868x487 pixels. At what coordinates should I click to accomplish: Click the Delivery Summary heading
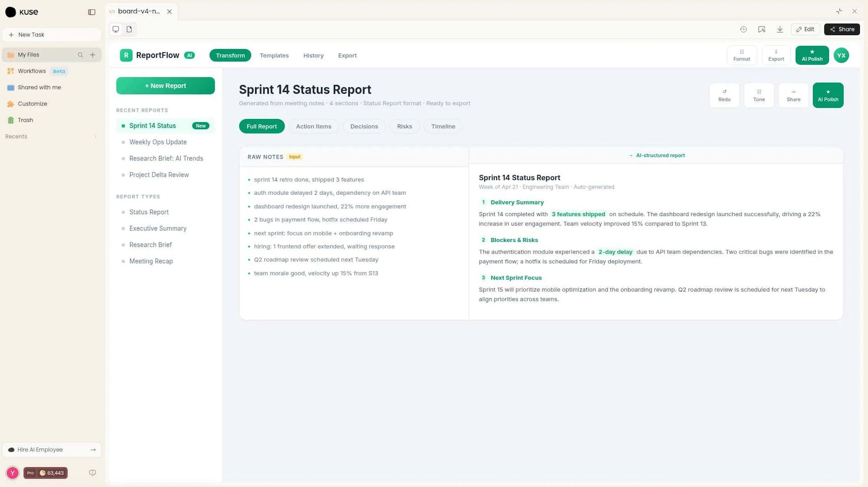(517, 202)
